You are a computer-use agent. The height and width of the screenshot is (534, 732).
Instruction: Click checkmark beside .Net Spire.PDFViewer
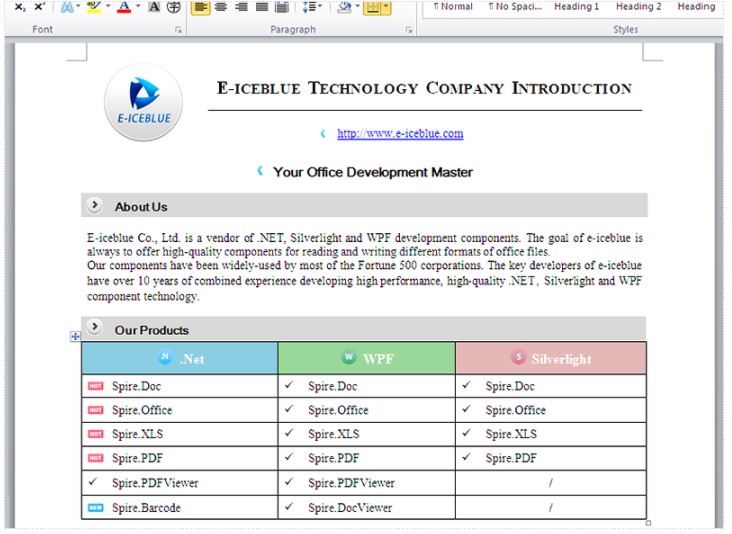[93, 481]
